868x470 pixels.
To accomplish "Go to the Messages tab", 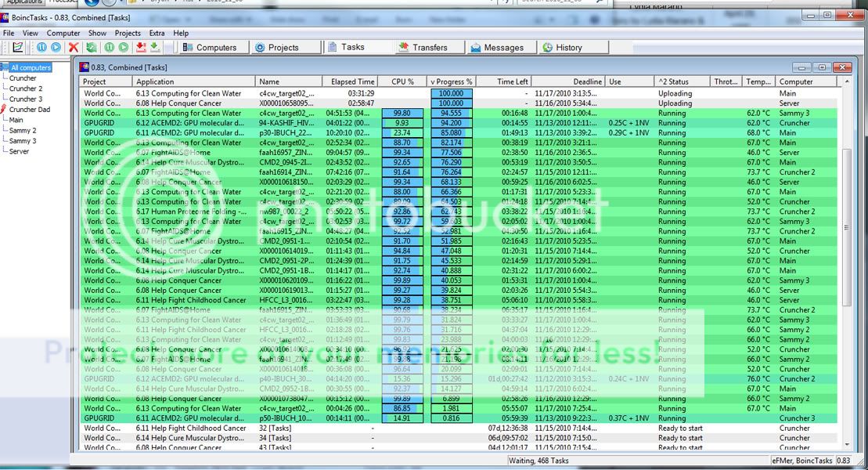I will [x=497, y=48].
